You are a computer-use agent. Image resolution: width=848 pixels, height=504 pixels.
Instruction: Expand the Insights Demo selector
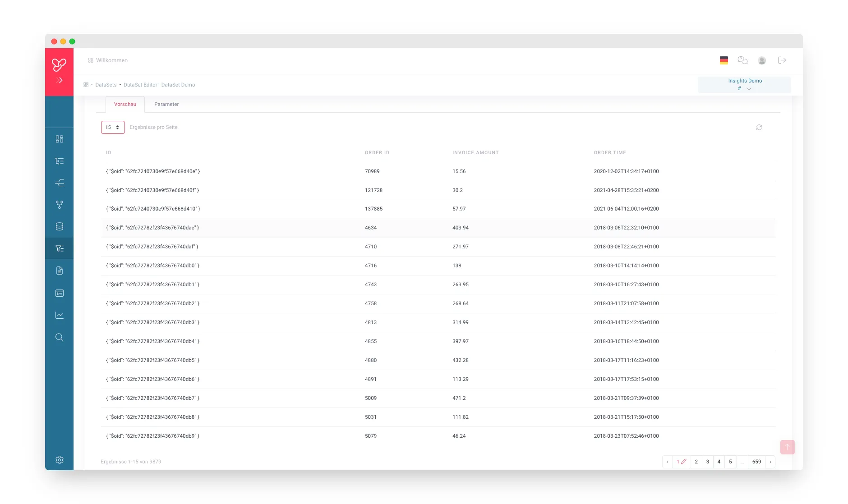pyautogui.click(x=744, y=85)
